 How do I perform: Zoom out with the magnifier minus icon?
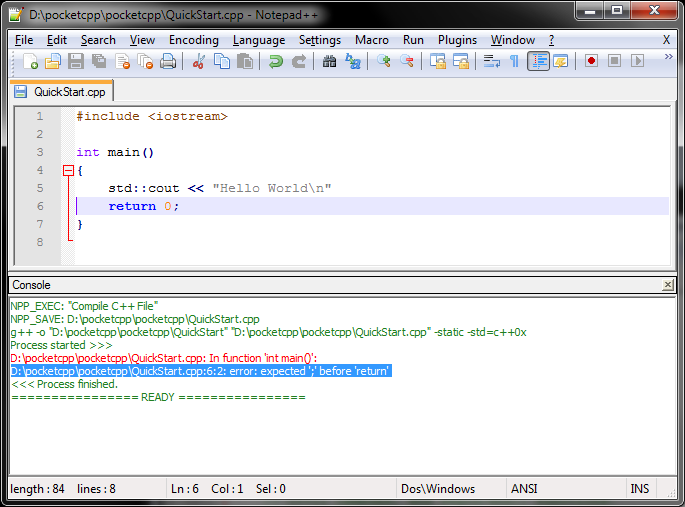click(x=407, y=61)
